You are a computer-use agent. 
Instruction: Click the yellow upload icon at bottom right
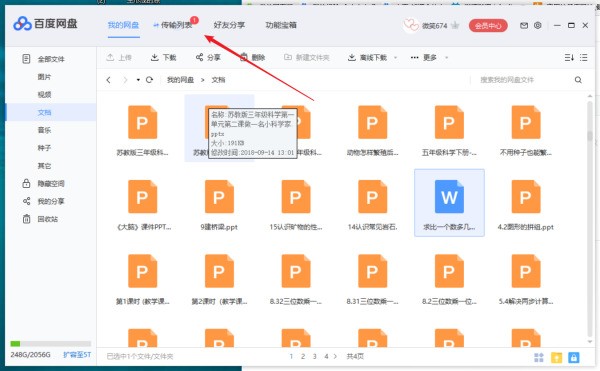pyautogui.click(x=556, y=358)
